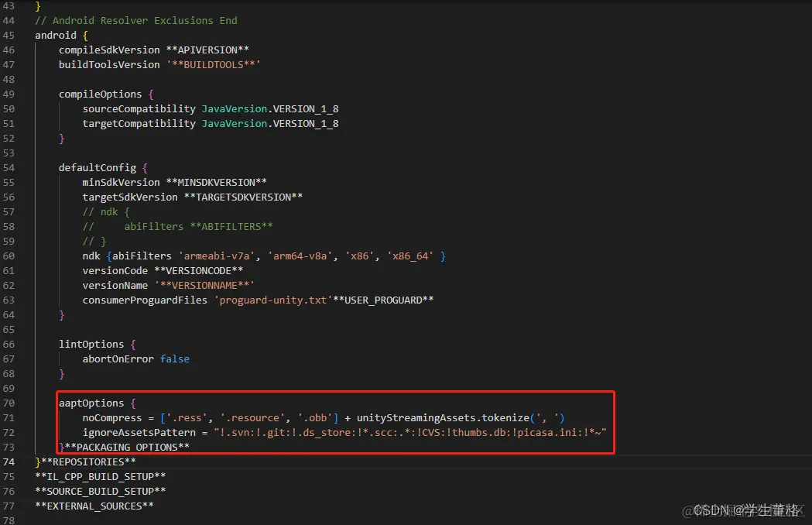Viewport: 812px width, 525px height.
Task: Click 'minSdkVersion **MINSDKVERSION**' line
Action: [x=174, y=183]
